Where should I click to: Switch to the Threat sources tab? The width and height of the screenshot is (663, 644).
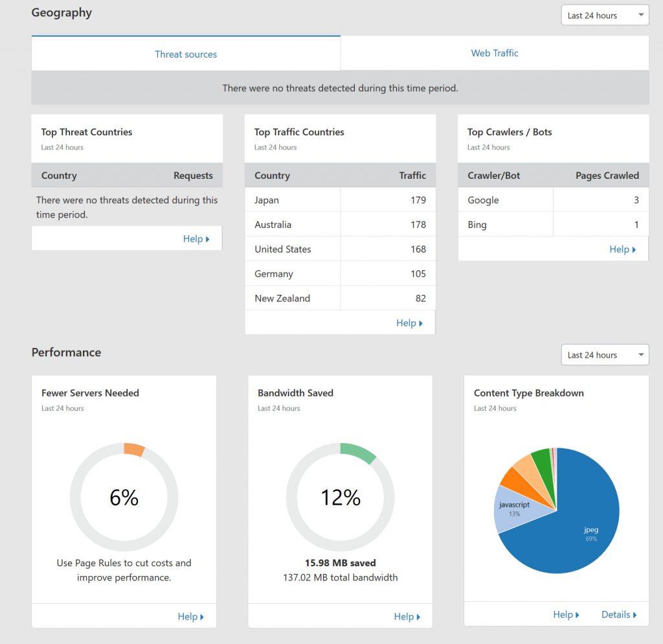click(186, 54)
